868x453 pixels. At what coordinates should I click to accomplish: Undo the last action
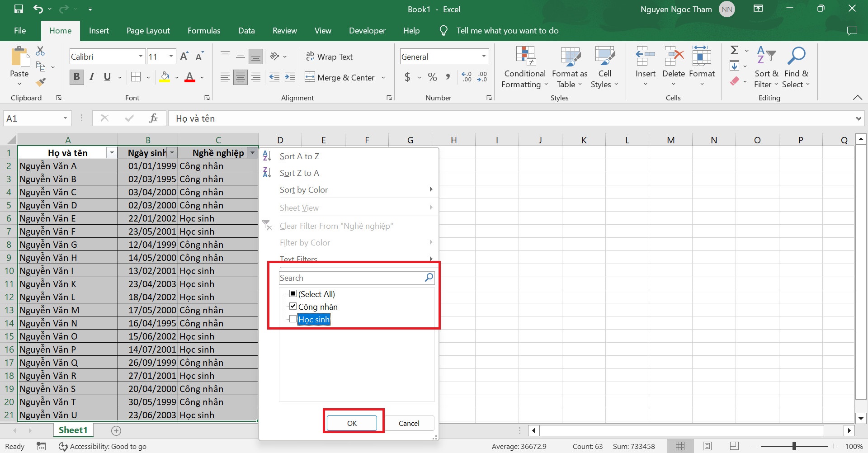tap(38, 9)
